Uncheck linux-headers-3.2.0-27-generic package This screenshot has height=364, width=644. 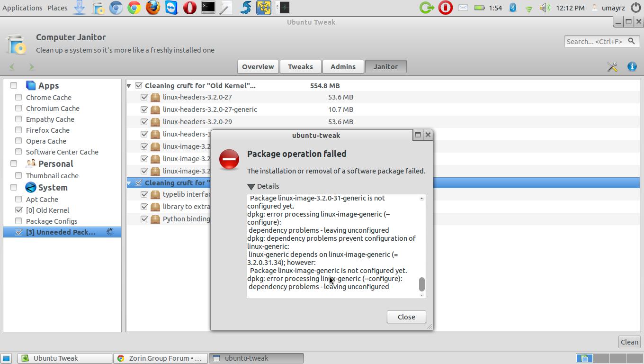(144, 109)
